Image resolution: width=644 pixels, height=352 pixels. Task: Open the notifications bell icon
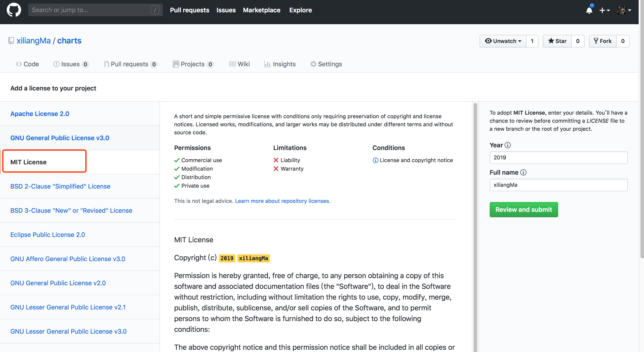pos(589,10)
